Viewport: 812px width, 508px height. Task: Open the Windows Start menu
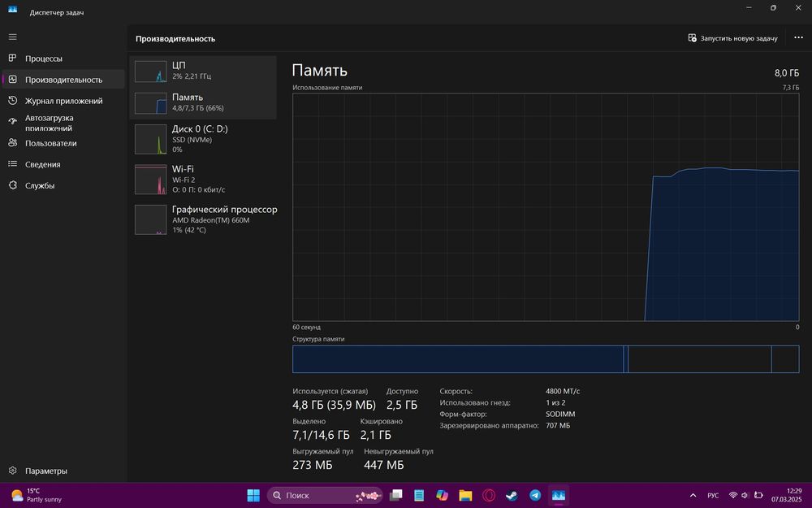click(253, 495)
